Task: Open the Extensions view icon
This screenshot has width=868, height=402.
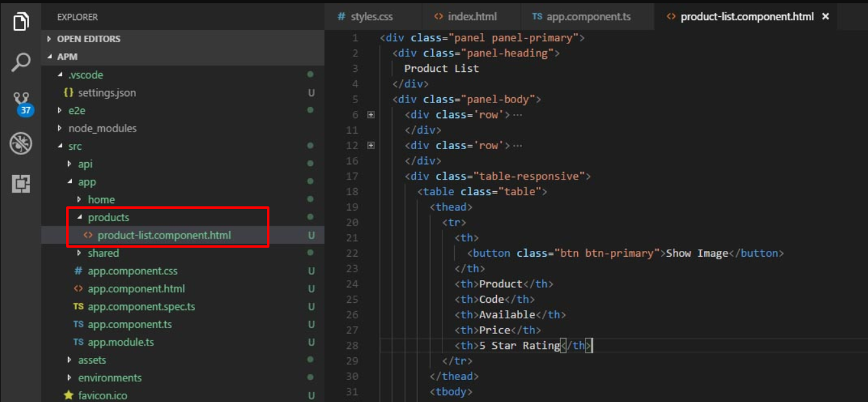Action: click(21, 184)
